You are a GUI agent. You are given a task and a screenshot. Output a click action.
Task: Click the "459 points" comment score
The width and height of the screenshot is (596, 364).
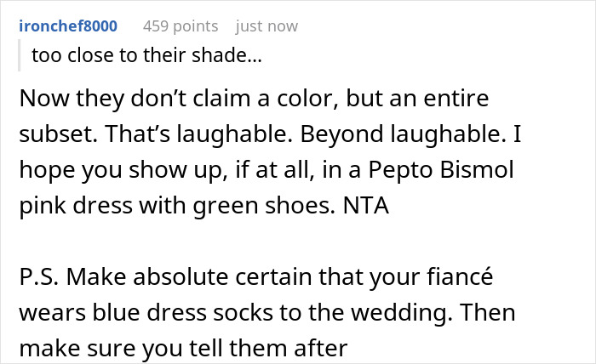coord(181,26)
